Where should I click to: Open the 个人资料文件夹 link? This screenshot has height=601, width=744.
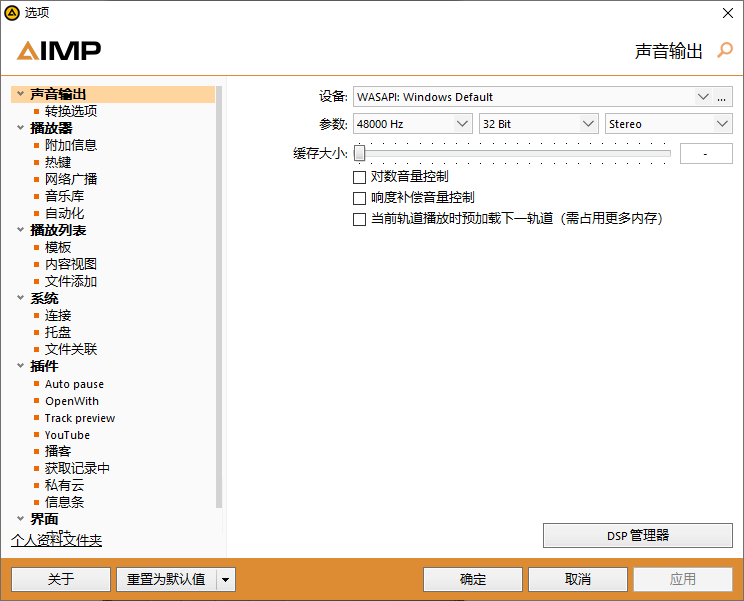tap(56, 540)
